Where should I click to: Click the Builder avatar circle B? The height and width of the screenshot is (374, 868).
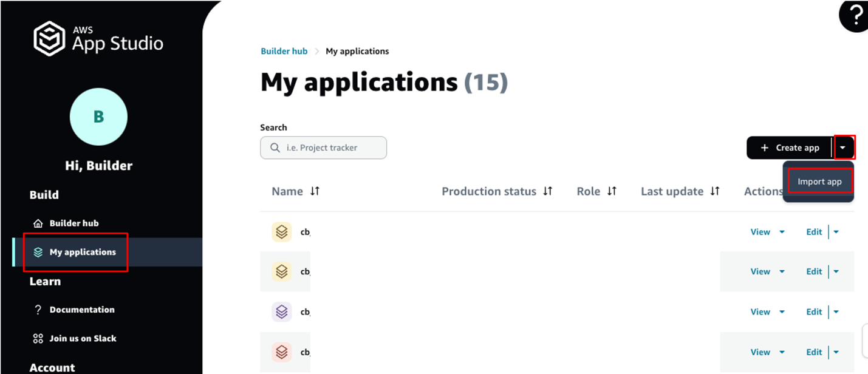click(98, 117)
